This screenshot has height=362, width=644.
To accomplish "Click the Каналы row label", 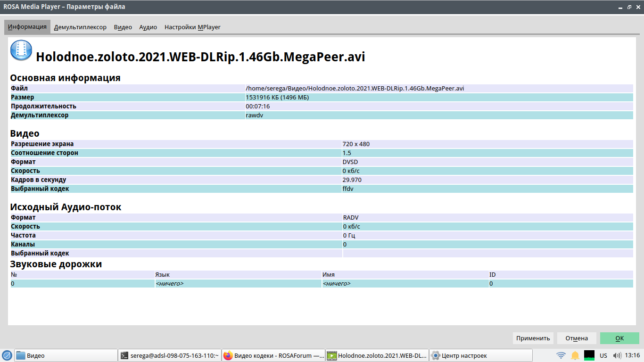I will pos(23,244).
